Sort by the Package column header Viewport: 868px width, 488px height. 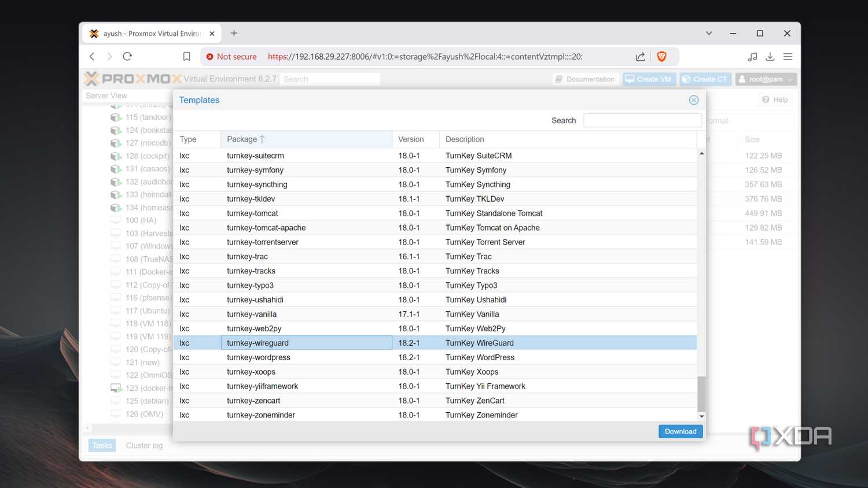point(306,139)
